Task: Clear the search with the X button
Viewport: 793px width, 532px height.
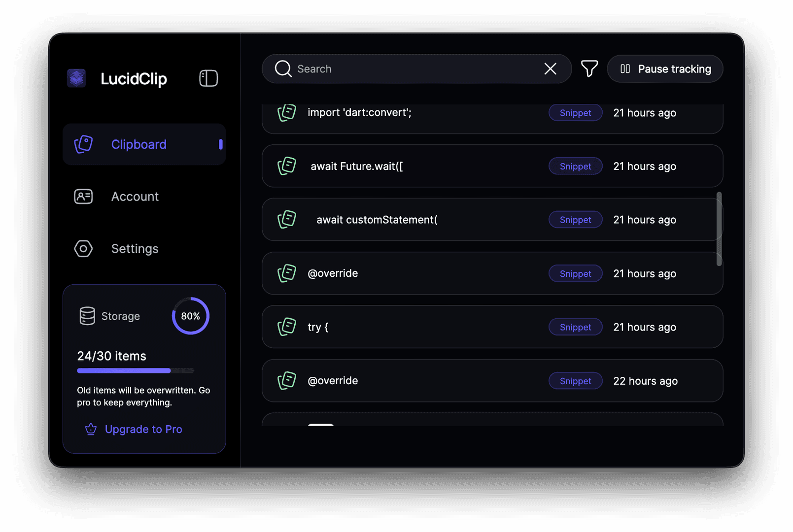Action: (550, 69)
